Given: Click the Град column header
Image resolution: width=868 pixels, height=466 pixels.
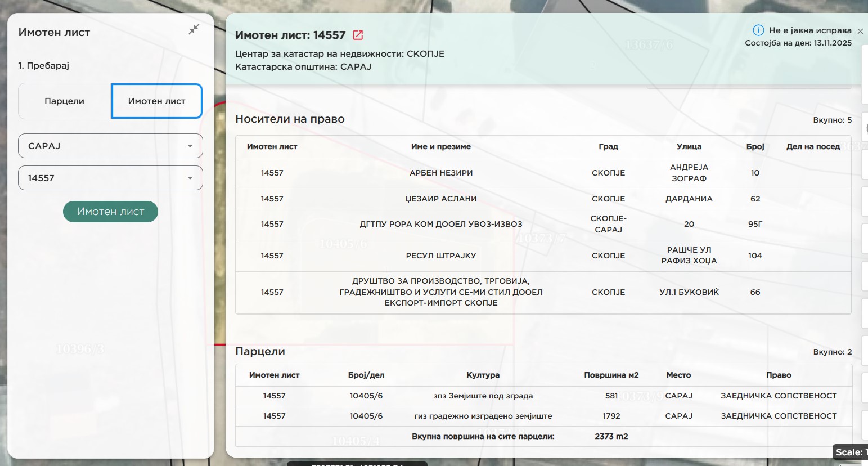Looking at the screenshot, I should [608, 146].
